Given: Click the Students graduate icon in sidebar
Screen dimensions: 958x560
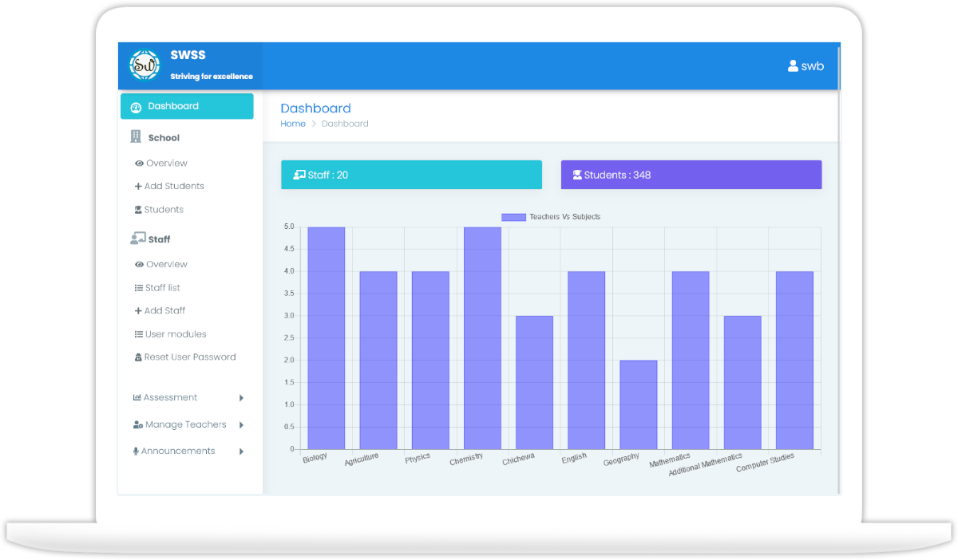Looking at the screenshot, I should pyautogui.click(x=138, y=210).
